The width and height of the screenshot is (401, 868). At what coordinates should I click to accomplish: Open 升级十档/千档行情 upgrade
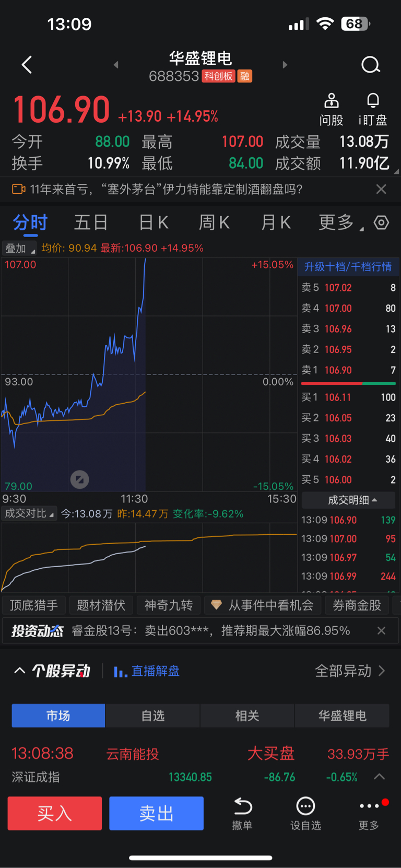point(348,267)
